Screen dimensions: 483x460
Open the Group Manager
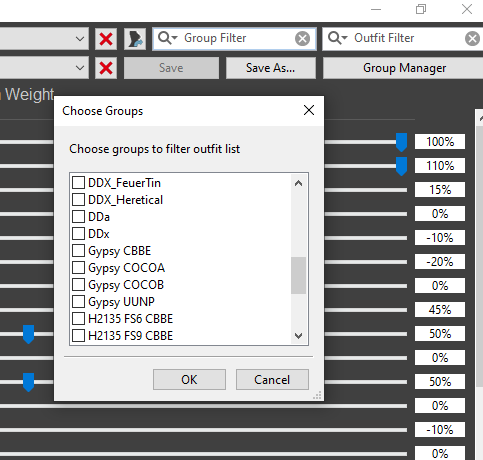click(x=404, y=68)
